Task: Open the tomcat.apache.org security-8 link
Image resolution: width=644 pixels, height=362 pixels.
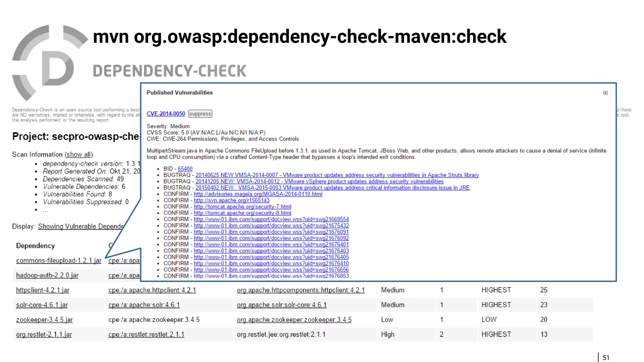Action: click(242, 213)
